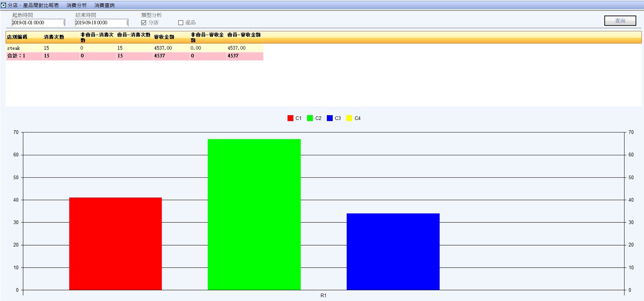
Task: Click the total row 4537 under 實收金額
Action: [159, 56]
